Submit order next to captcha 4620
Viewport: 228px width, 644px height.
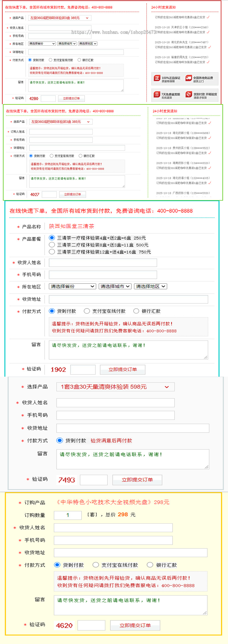point(135,625)
